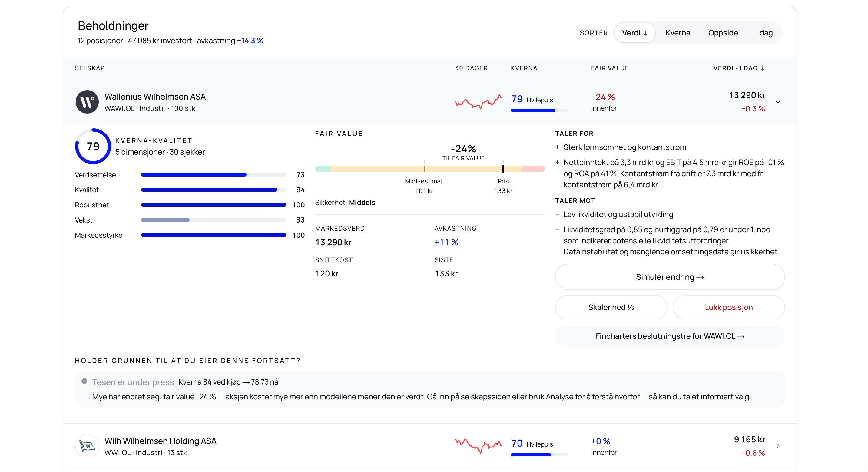Image resolution: width=868 pixels, height=472 pixels.
Task: Click the Fair Value column header
Action: [x=610, y=68]
